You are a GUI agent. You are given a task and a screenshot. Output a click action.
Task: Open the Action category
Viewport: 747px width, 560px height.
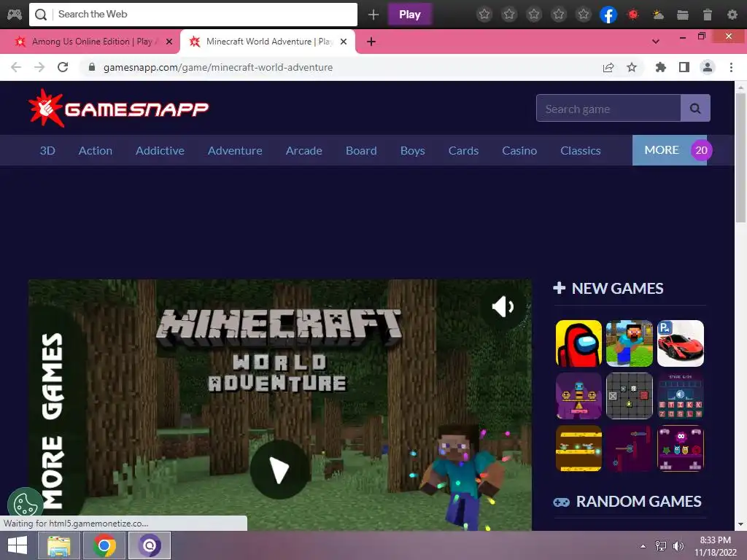click(96, 150)
